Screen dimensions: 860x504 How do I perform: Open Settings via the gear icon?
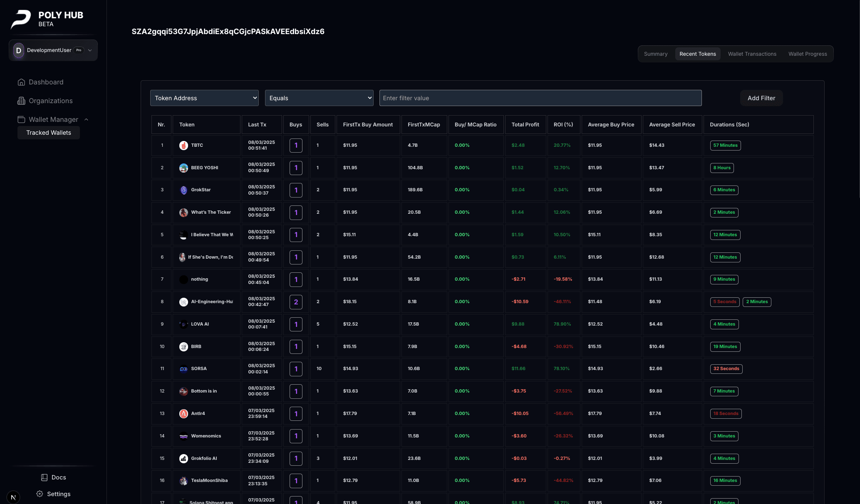(x=40, y=494)
